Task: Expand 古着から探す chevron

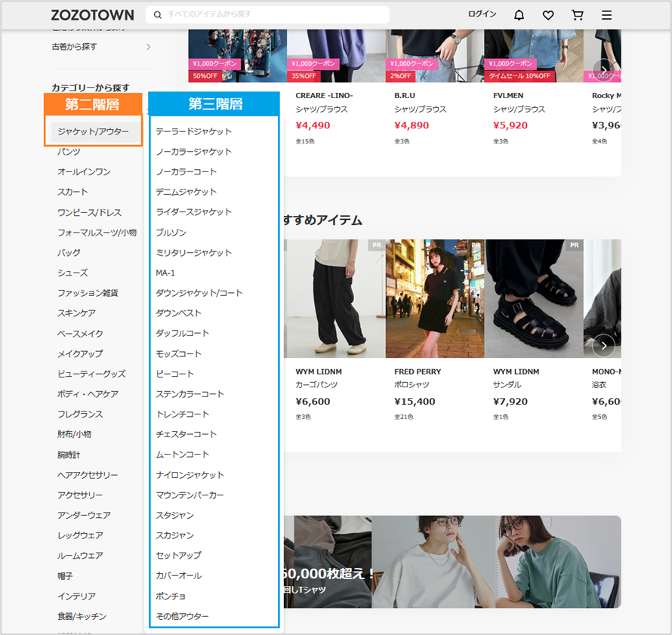Action: click(x=148, y=47)
